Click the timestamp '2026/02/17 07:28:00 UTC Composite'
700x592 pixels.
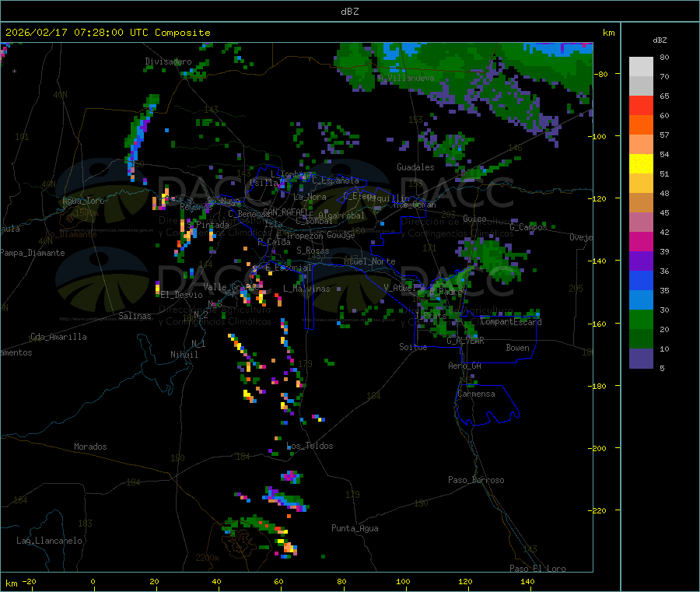107,33
